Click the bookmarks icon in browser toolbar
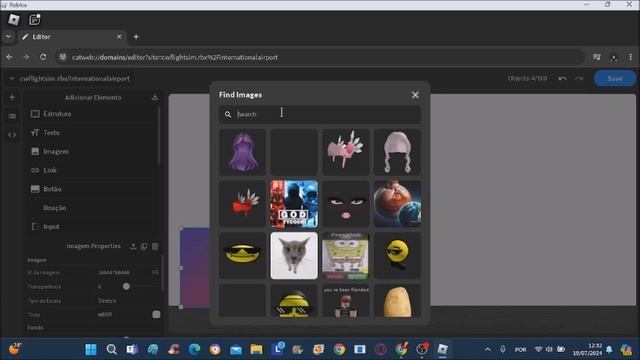640x360 pixels. point(597,57)
